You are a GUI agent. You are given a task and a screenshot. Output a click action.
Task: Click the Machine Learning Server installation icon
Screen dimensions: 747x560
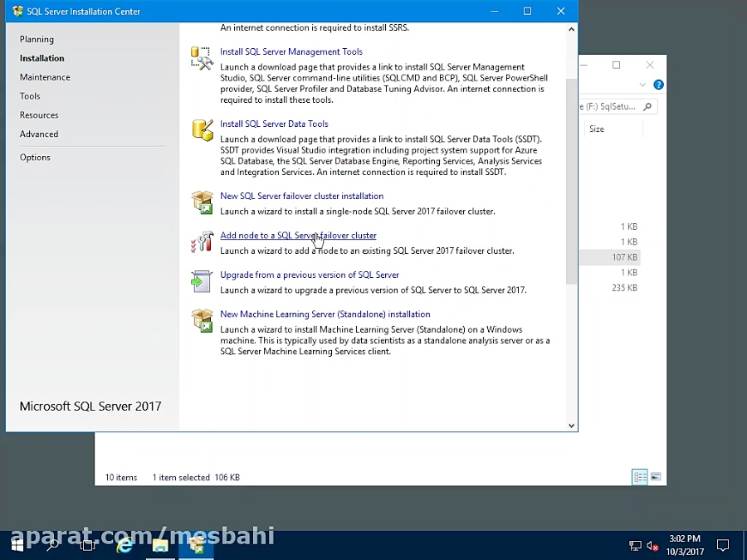pyautogui.click(x=201, y=321)
